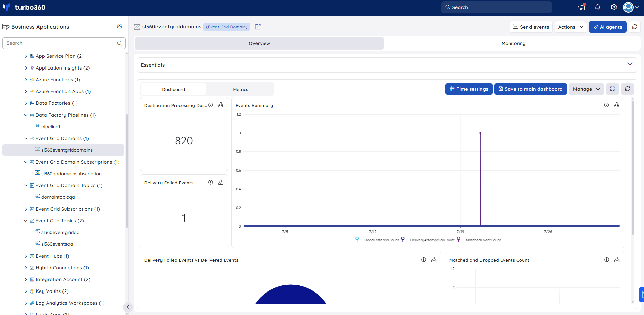
Task: Toggle DeadLetteredCount series in legend
Action: (x=377, y=240)
